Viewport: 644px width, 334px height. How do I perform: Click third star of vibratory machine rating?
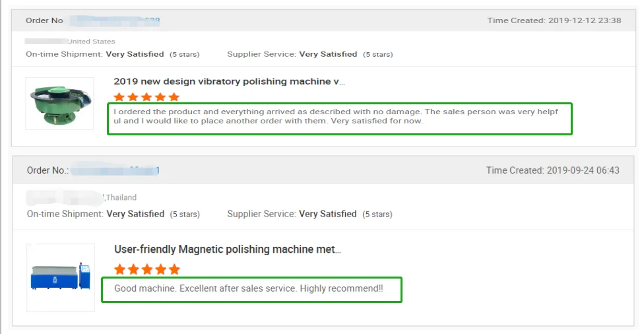(146, 97)
